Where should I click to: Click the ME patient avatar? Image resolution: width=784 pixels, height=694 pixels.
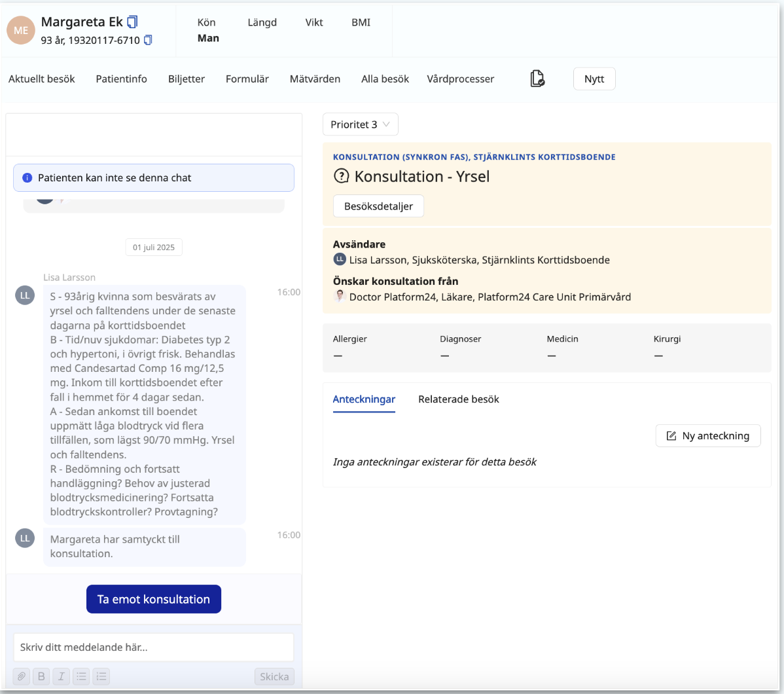[x=21, y=30]
